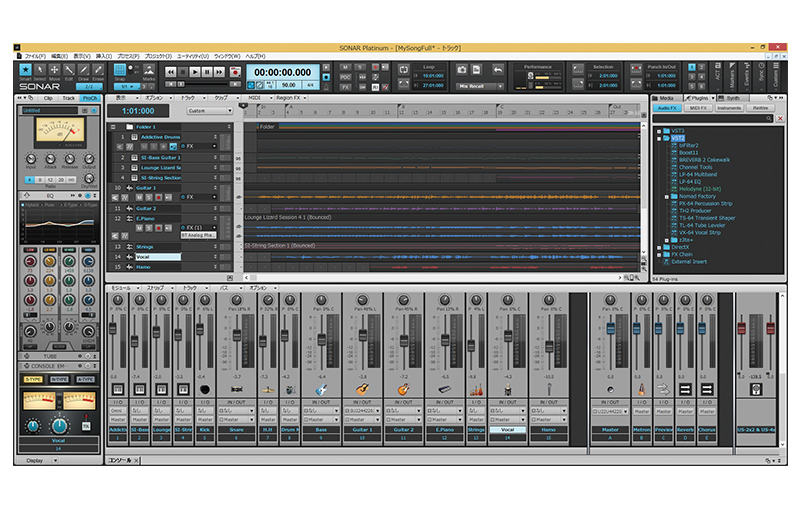The height and width of the screenshot is (506, 799).
Task: Save mix scene document icon
Action: coord(476,70)
